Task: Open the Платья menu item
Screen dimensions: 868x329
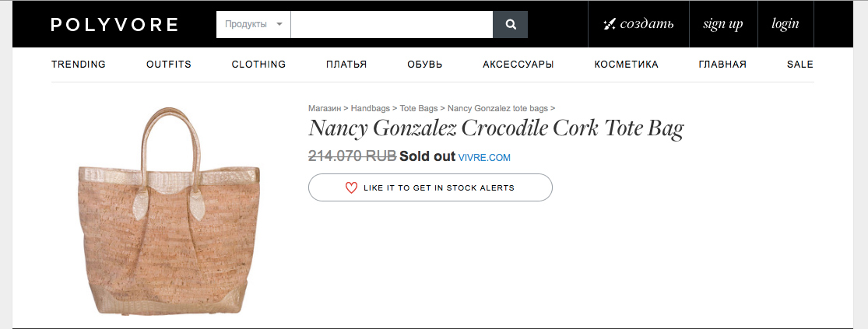Action: (x=346, y=65)
